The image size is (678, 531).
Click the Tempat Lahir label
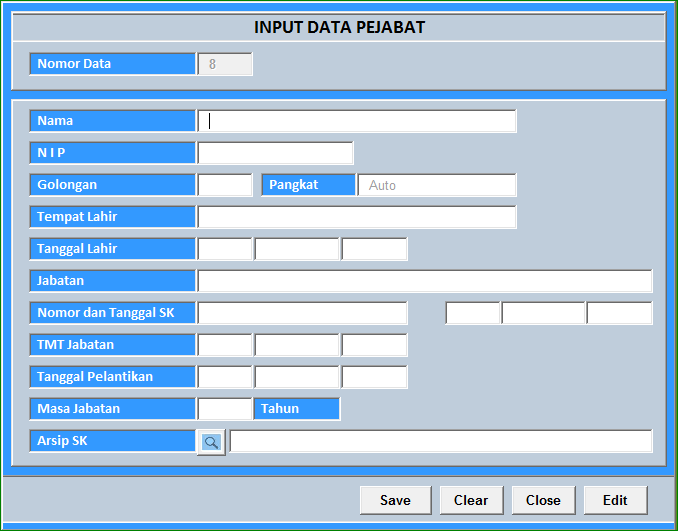click(112, 217)
